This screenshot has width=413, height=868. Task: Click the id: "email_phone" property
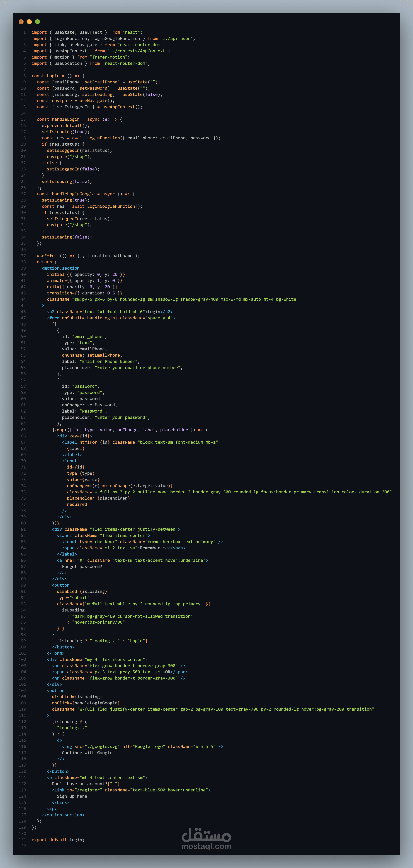(85, 337)
